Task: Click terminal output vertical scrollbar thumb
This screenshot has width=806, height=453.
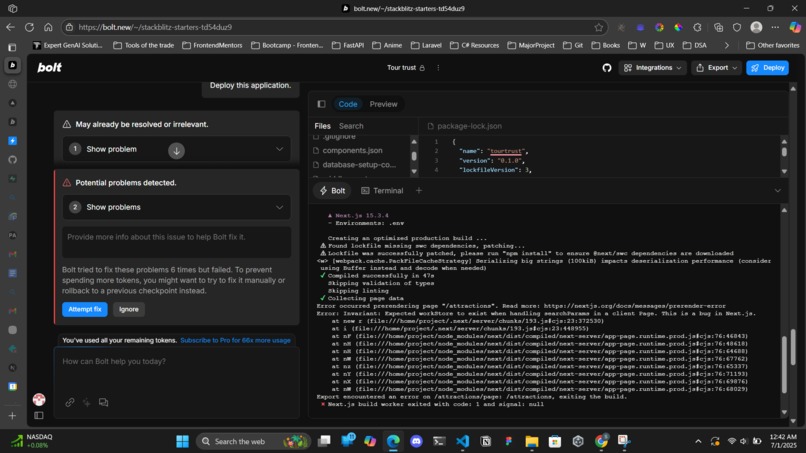Action: pos(784,365)
